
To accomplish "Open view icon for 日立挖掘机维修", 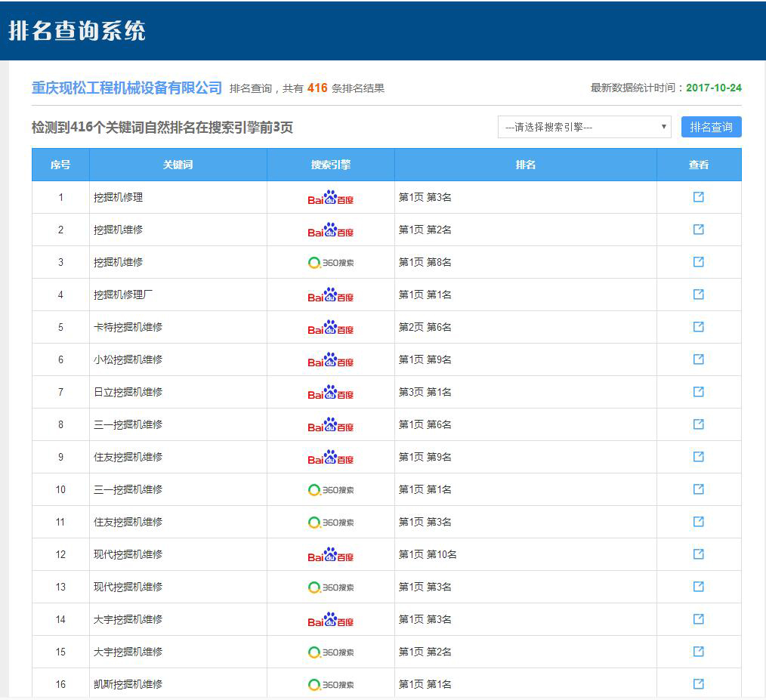I will [699, 392].
